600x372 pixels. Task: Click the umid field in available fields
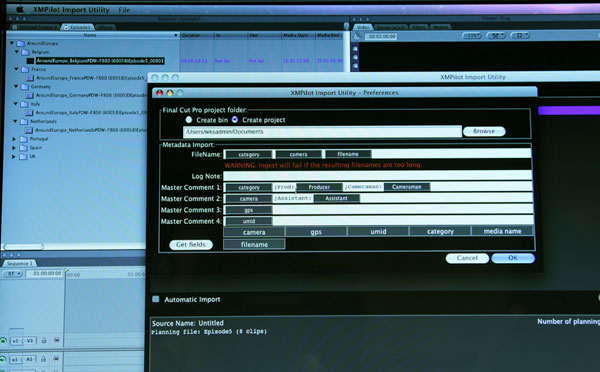point(378,231)
